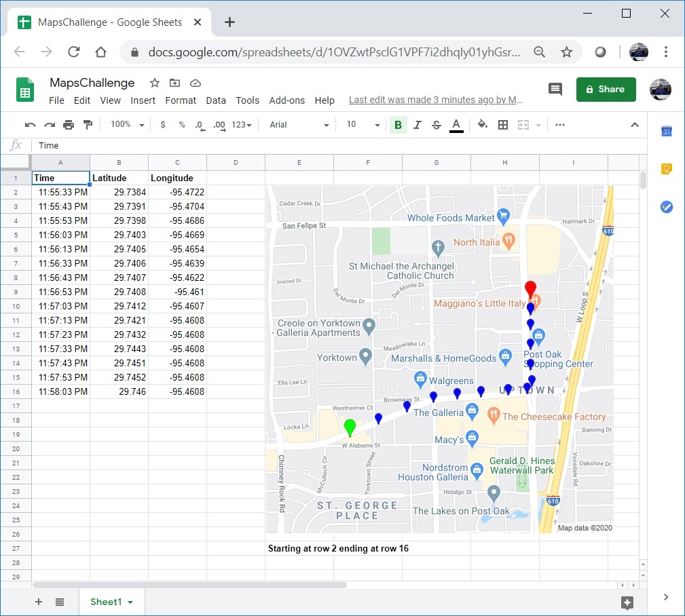The height and width of the screenshot is (616, 685).
Task: Check the cloud save status icon
Action: pyautogui.click(x=196, y=83)
